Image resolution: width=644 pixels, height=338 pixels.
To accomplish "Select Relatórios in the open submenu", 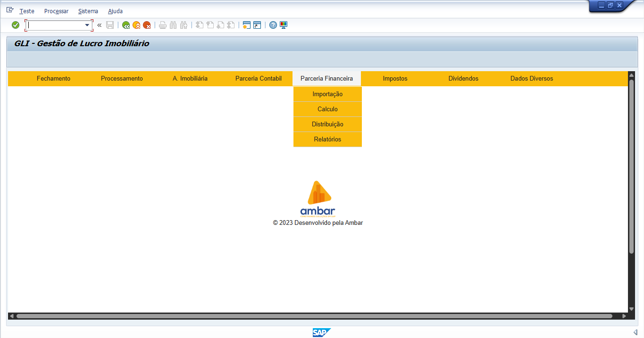I will [327, 140].
